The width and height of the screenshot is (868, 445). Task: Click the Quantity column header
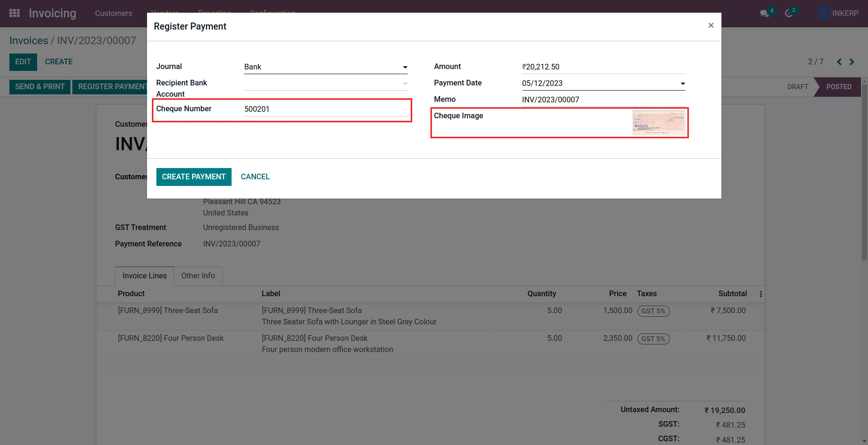point(542,293)
